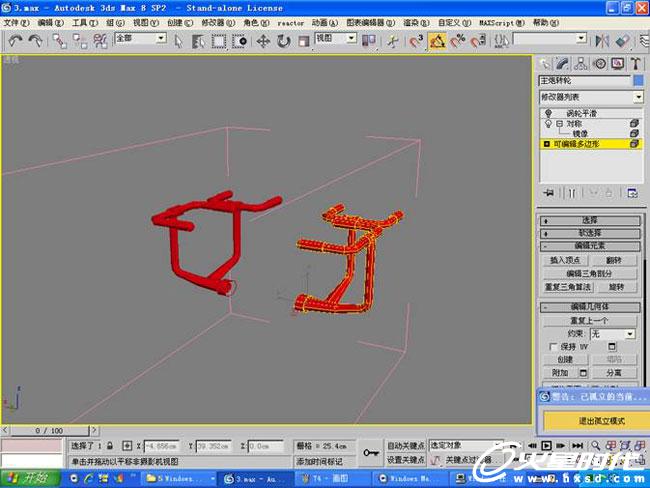Screen dimensions: 650x488
Task: Toggle the highlighted Angle Snap icon
Action: pos(437,41)
